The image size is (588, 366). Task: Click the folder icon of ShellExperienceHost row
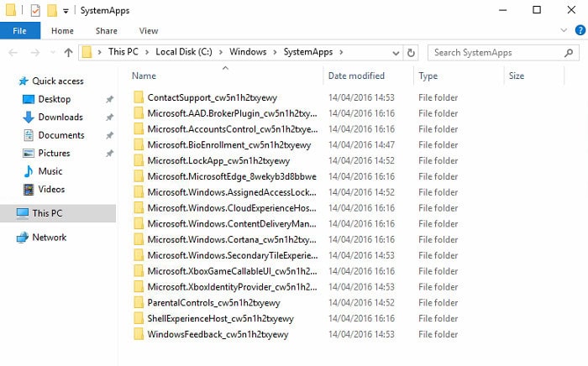(139, 318)
